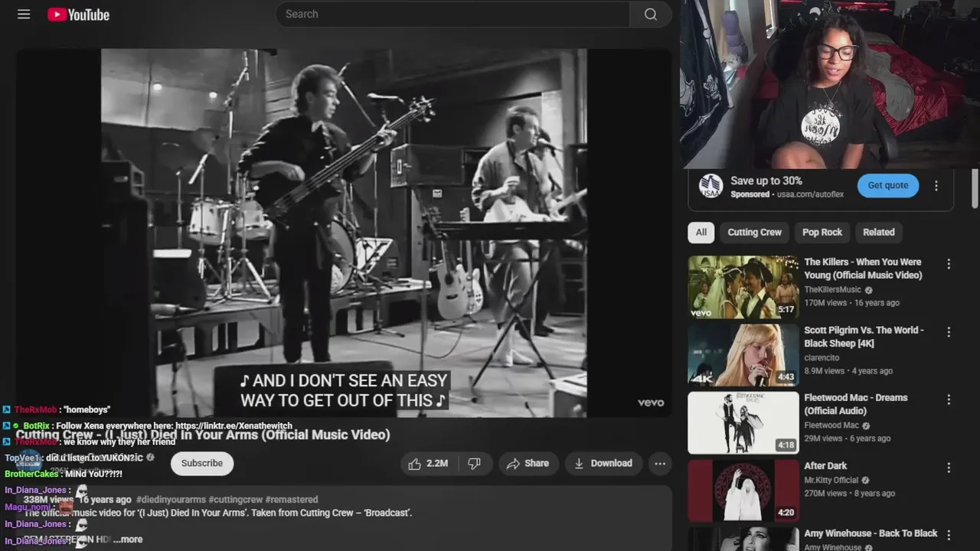Image resolution: width=980 pixels, height=551 pixels.
Task: Click the search magnifier button
Action: point(651,15)
